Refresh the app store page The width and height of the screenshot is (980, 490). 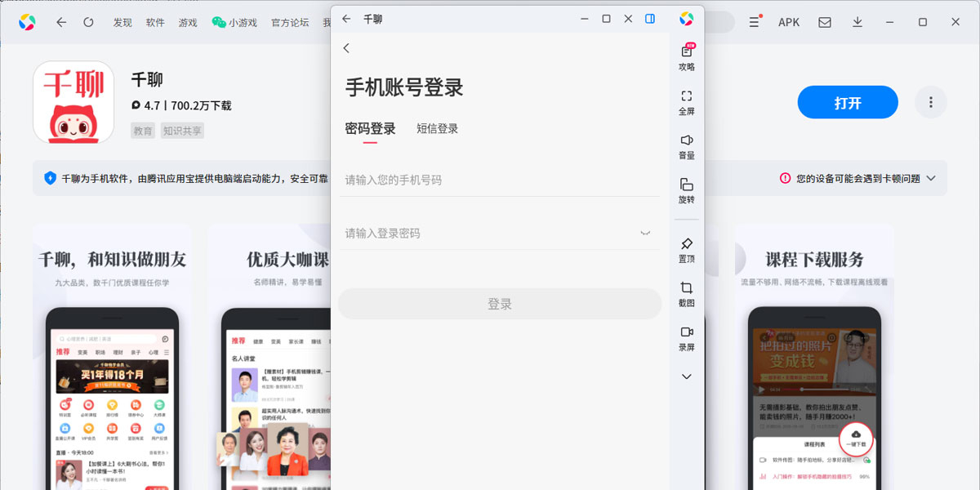pyautogui.click(x=88, y=22)
